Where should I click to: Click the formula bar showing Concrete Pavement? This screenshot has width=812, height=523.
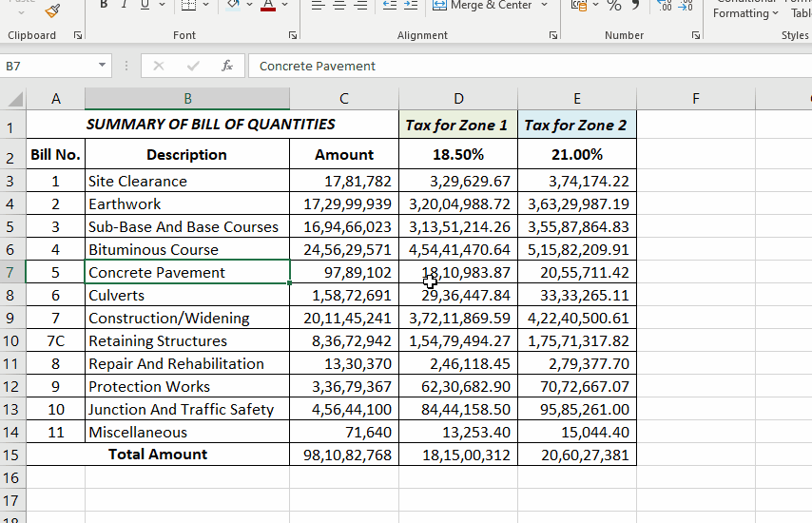(531, 66)
